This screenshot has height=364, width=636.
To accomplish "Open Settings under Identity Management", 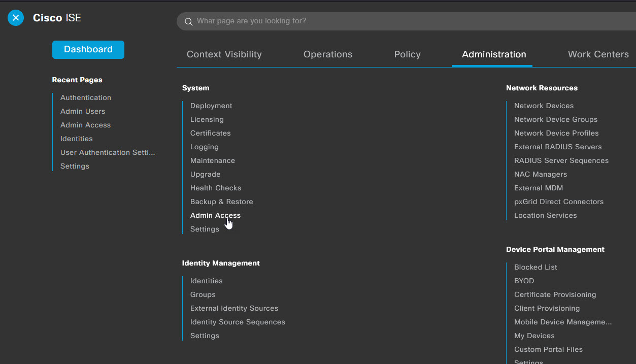I will 205,336.
